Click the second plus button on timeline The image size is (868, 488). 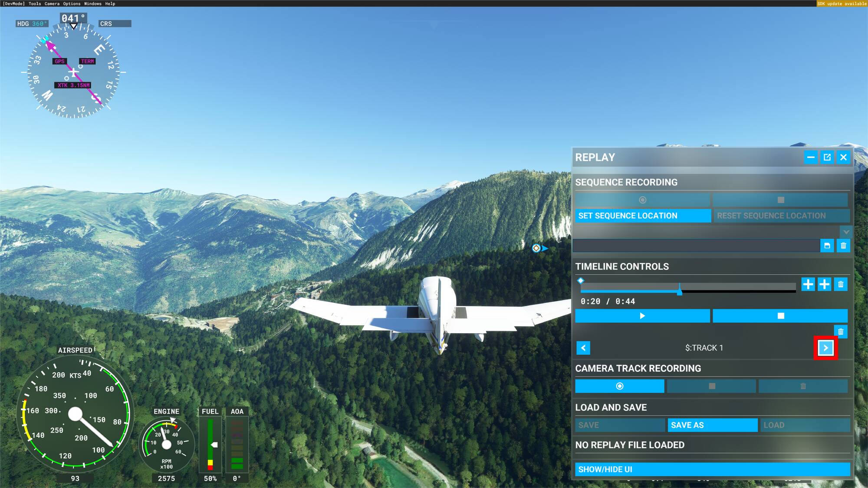coord(824,284)
